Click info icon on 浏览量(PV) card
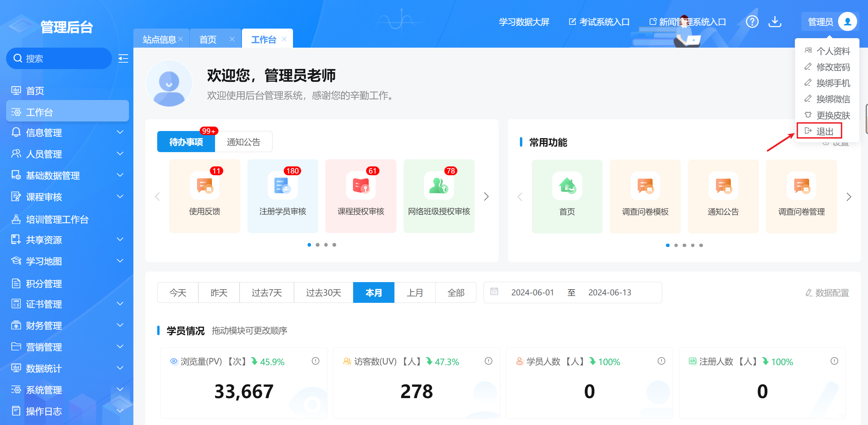Viewport: 868px width, 425px height. click(315, 361)
